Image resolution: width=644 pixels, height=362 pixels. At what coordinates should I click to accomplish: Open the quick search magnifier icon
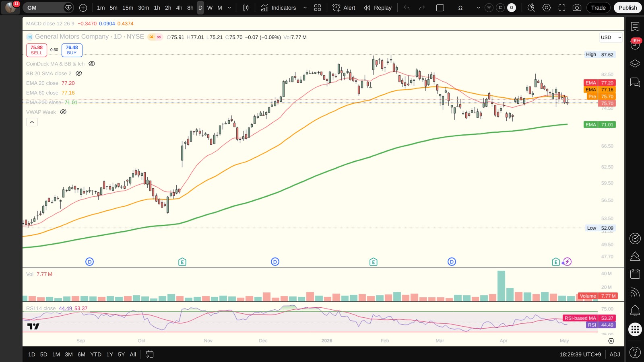pos(531,8)
